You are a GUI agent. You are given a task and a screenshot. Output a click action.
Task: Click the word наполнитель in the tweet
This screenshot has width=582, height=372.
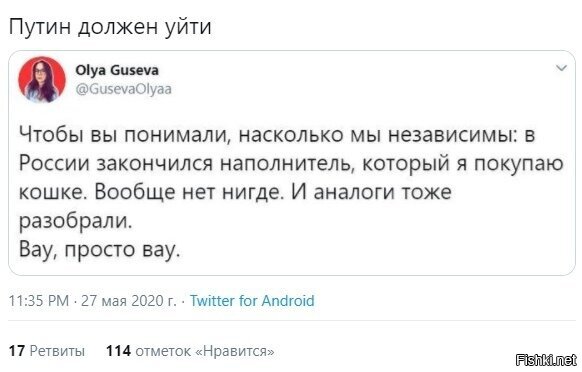click(x=285, y=163)
